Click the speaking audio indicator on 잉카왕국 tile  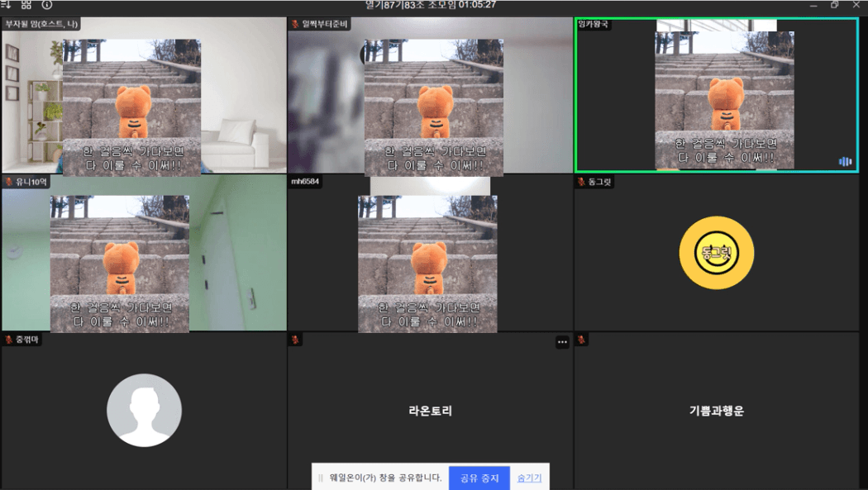tap(845, 161)
